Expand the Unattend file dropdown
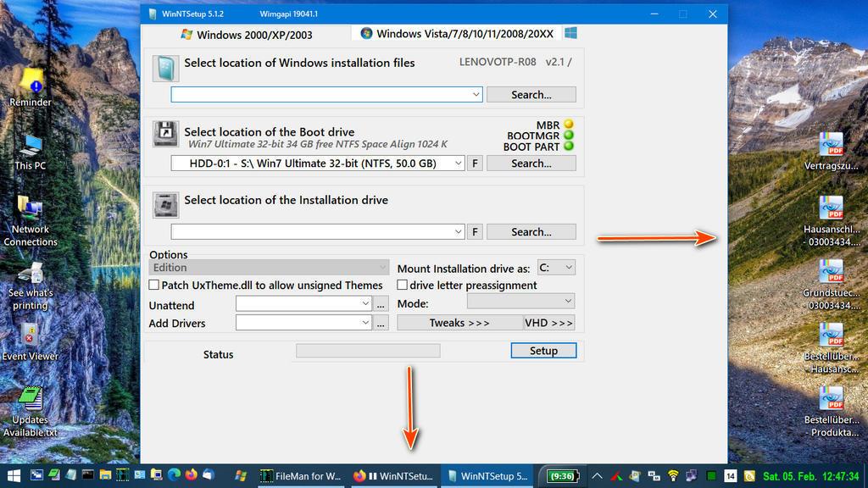 (365, 303)
